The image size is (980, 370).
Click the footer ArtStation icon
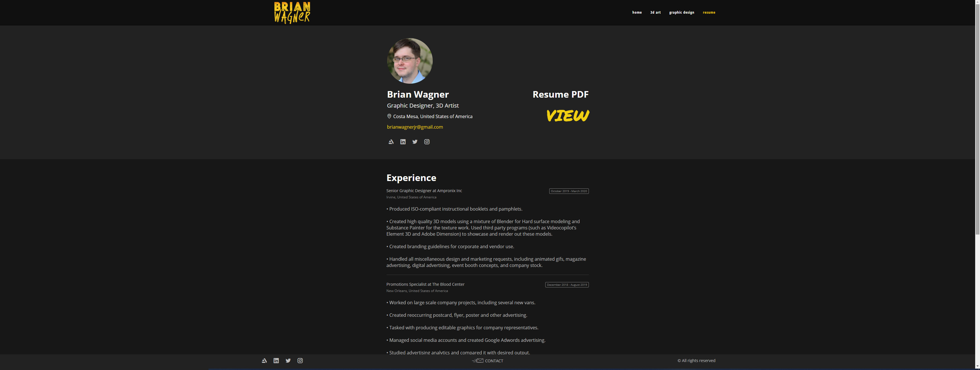264,360
